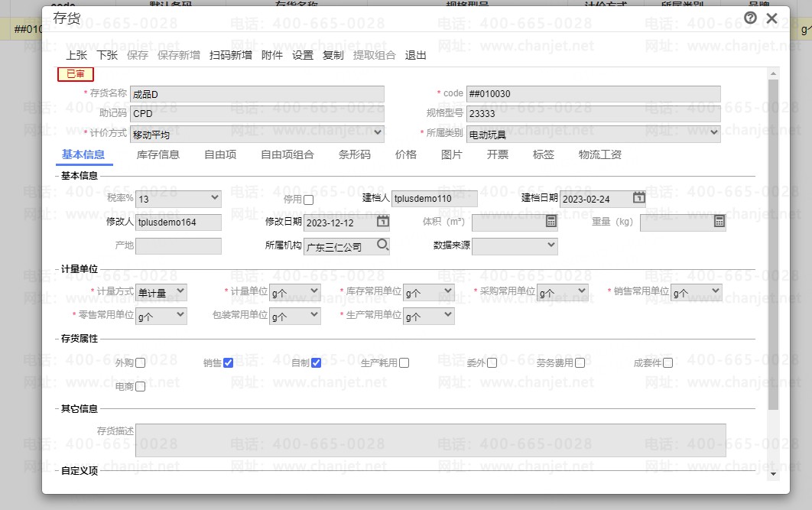Open 附件 attachments
812x510 pixels.
coord(272,55)
